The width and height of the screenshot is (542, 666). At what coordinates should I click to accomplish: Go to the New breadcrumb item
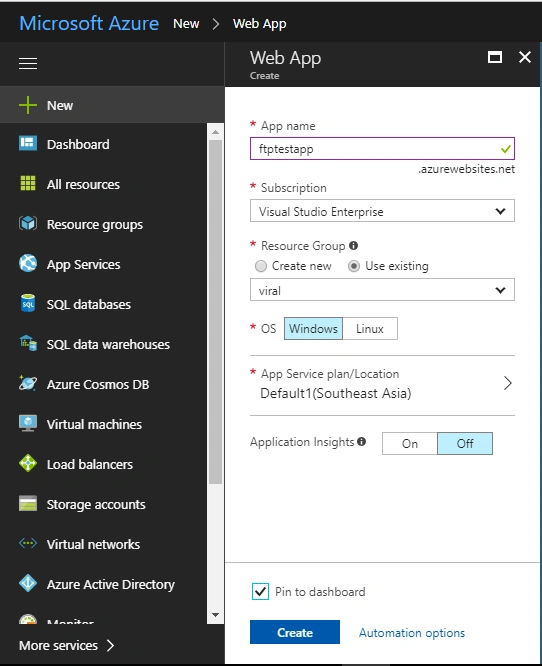click(x=186, y=24)
